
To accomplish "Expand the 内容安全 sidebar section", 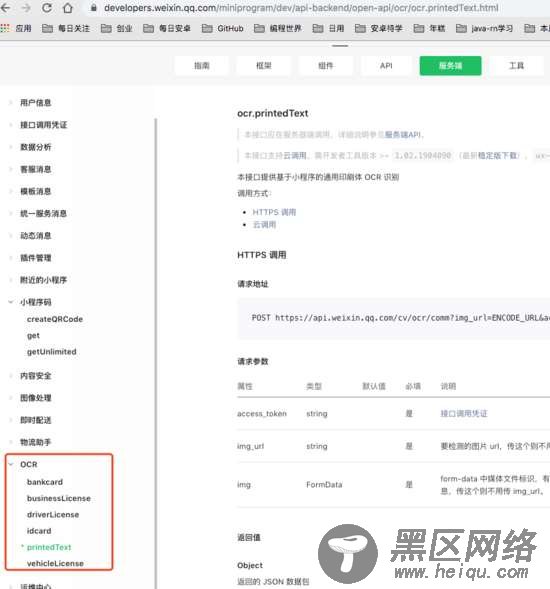I will pyautogui.click(x=35, y=376).
